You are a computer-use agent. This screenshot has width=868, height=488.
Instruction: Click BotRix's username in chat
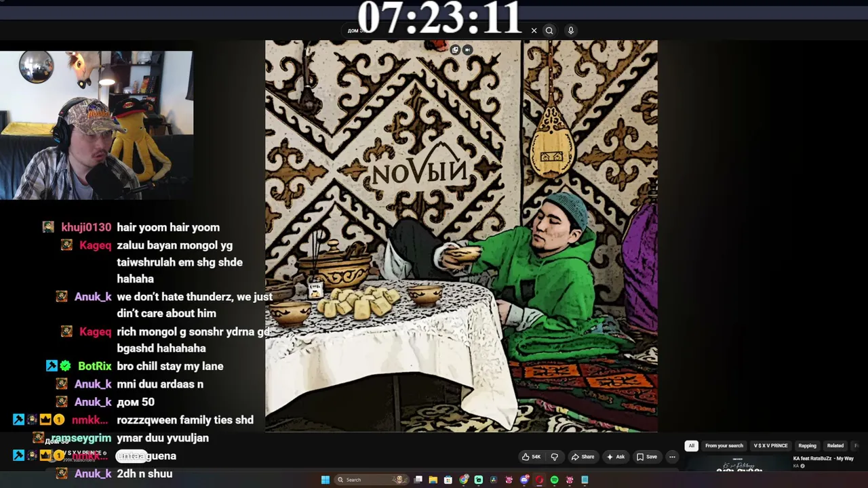[95, 366]
